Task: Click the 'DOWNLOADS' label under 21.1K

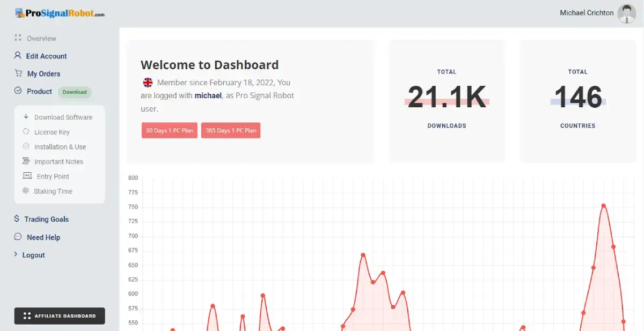Action: [x=447, y=126]
